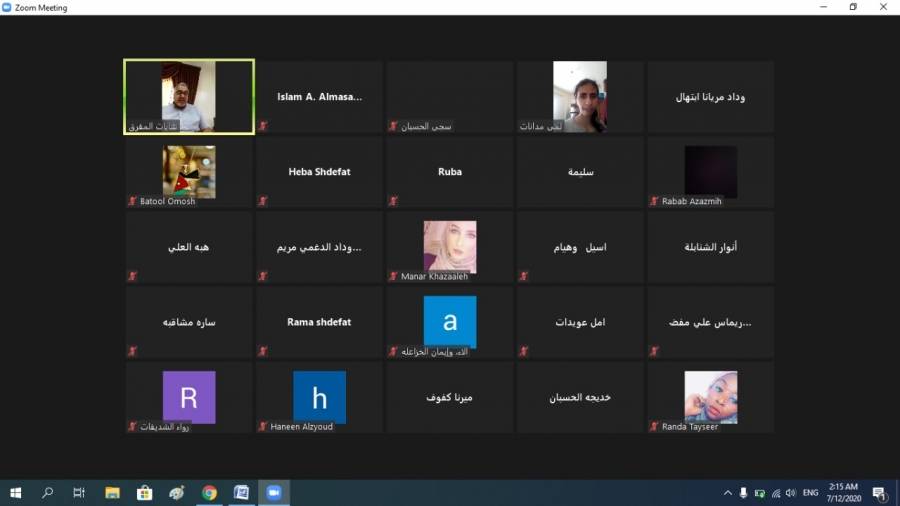Click muted mic icon beside Randa Tayseer
Viewport: 900px width, 506px height.
pyautogui.click(x=654, y=426)
